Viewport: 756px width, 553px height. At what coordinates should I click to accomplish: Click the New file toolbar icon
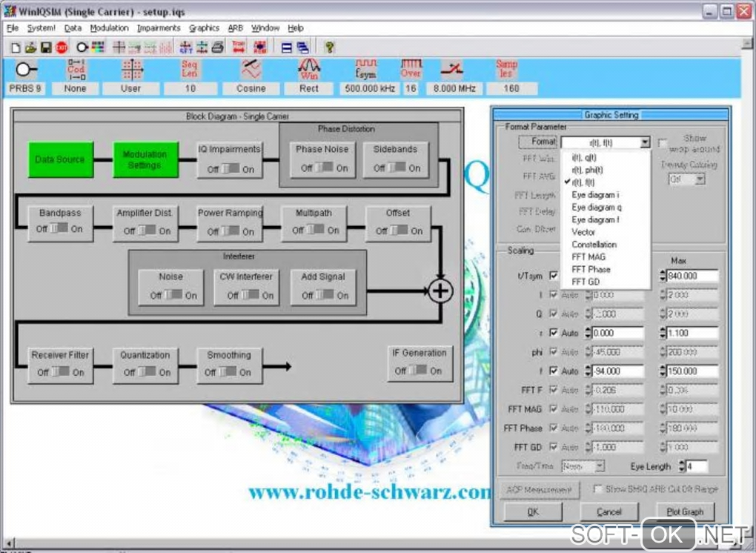(16, 47)
